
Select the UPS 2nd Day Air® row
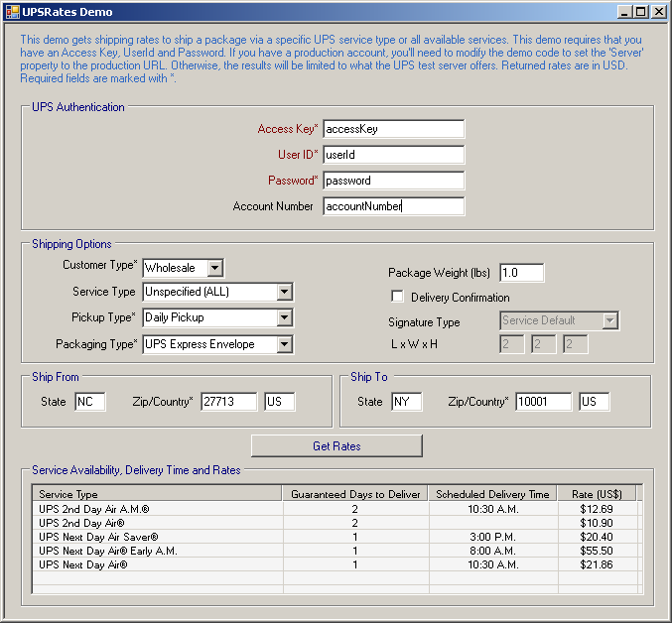(336, 523)
